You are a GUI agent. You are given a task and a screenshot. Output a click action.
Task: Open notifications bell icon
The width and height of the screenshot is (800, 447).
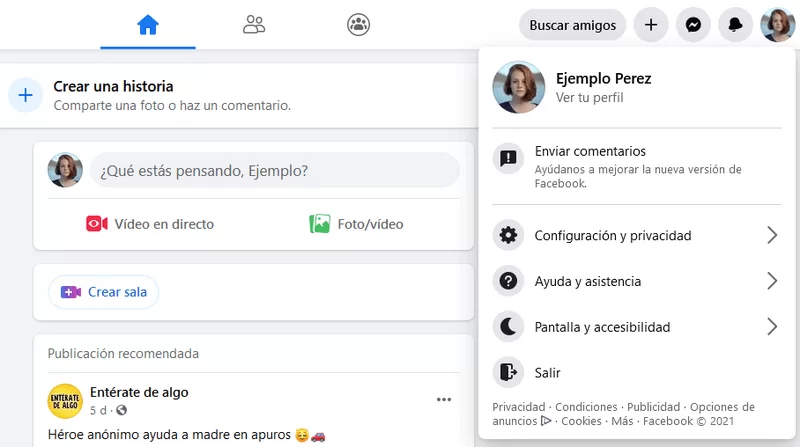pyautogui.click(x=735, y=25)
